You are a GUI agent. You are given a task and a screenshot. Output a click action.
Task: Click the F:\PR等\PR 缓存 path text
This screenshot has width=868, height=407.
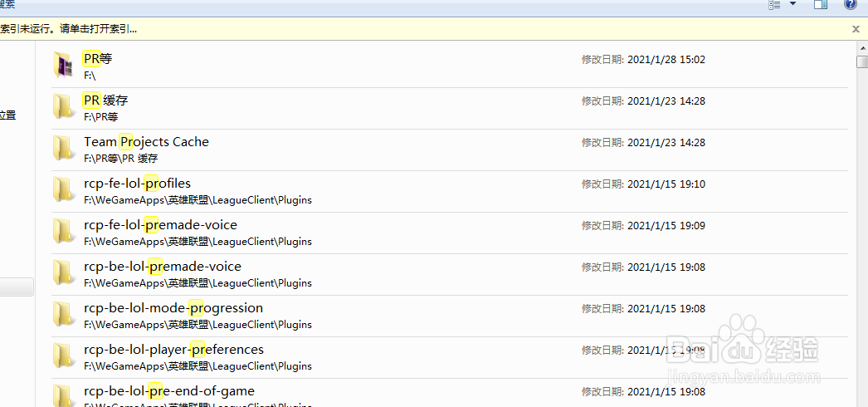pyautogui.click(x=121, y=159)
